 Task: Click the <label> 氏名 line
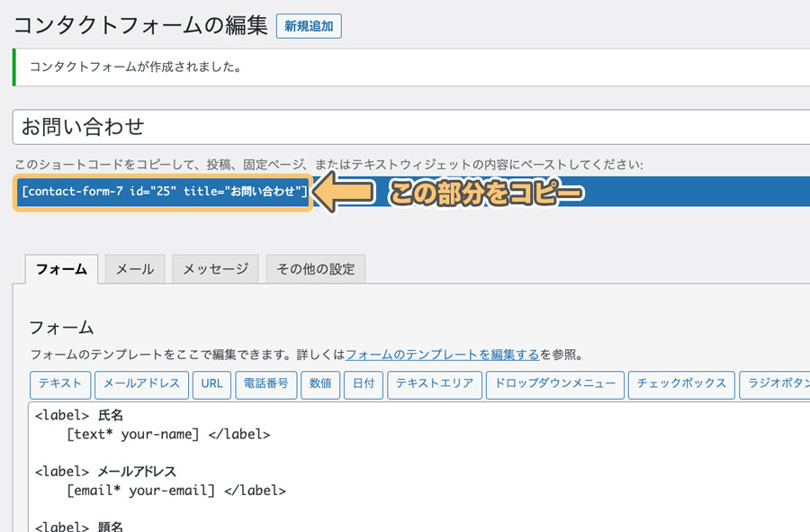pos(79,415)
